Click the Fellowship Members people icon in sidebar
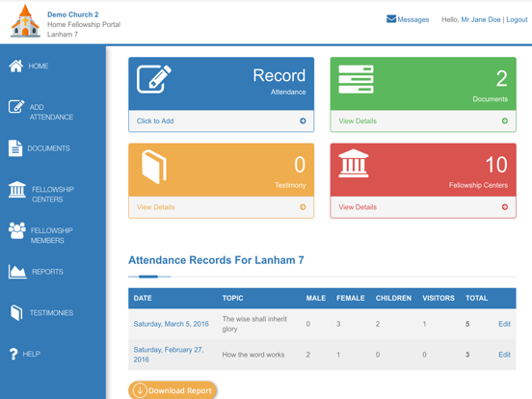Screen dimensions: 532x399 [17, 230]
